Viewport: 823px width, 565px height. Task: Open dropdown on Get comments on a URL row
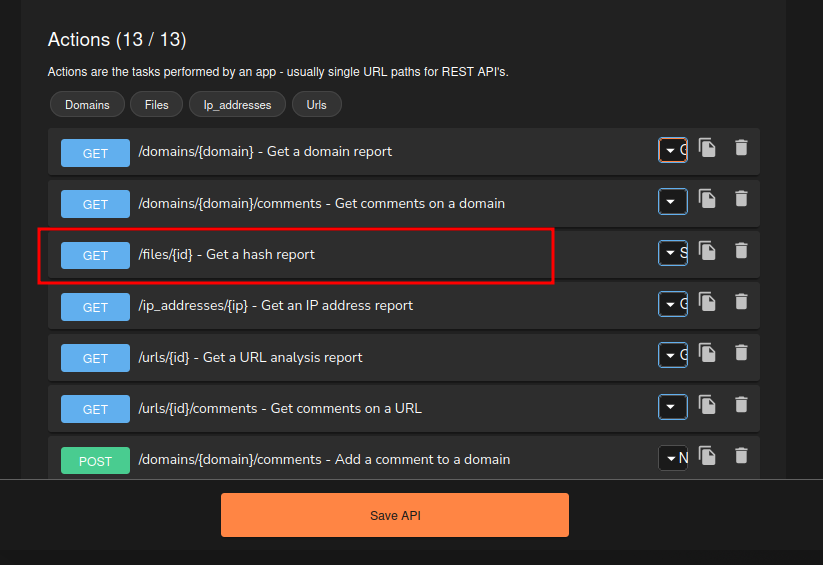tap(672, 407)
